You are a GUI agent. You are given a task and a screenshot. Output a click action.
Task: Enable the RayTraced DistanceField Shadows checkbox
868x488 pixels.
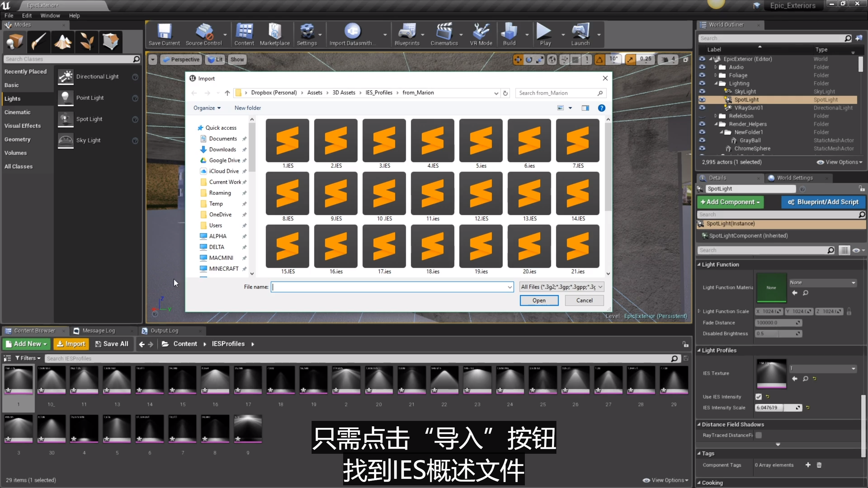coord(759,435)
